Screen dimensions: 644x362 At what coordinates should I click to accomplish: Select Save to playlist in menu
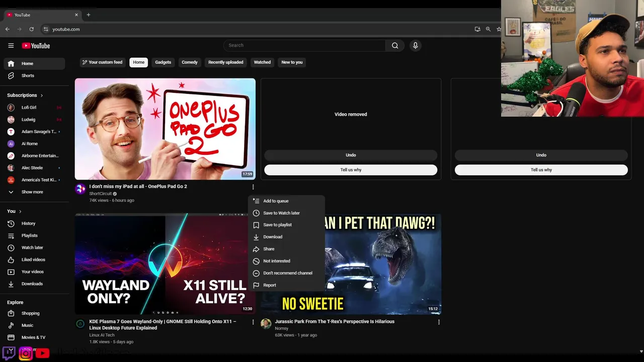tap(286, 225)
